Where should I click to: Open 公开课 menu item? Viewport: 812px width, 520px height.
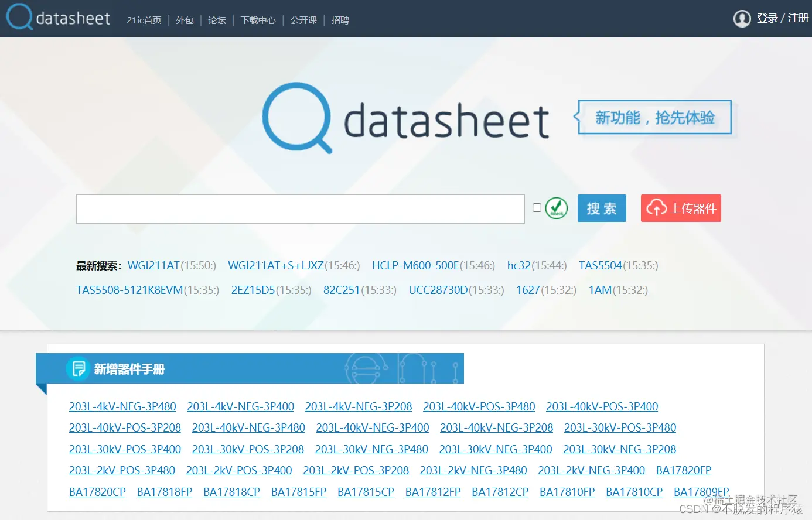click(x=303, y=20)
